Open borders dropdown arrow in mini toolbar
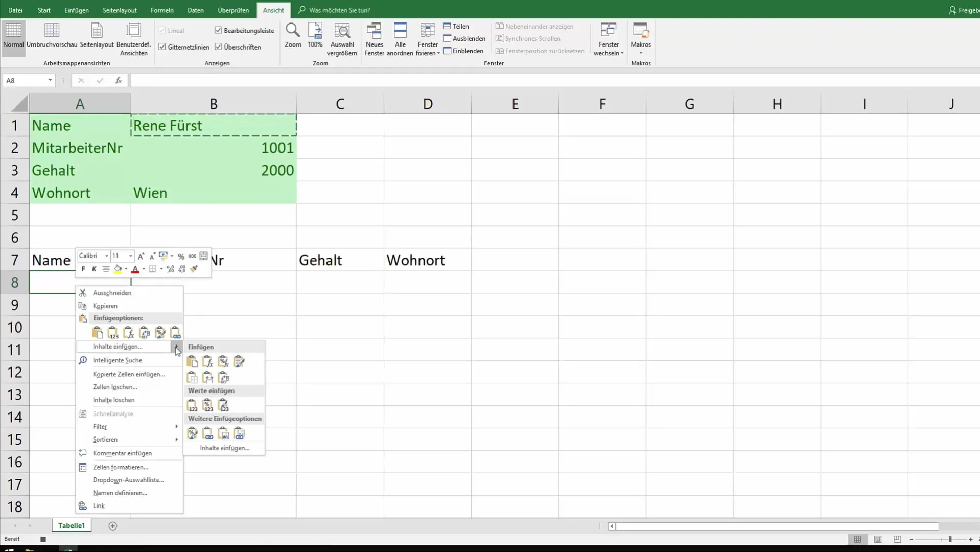The image size is (980, 552). (x=161, y=269)
